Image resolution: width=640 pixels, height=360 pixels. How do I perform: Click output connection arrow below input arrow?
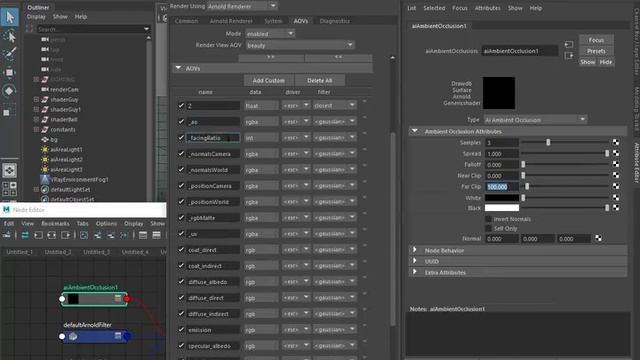(569, 56)
